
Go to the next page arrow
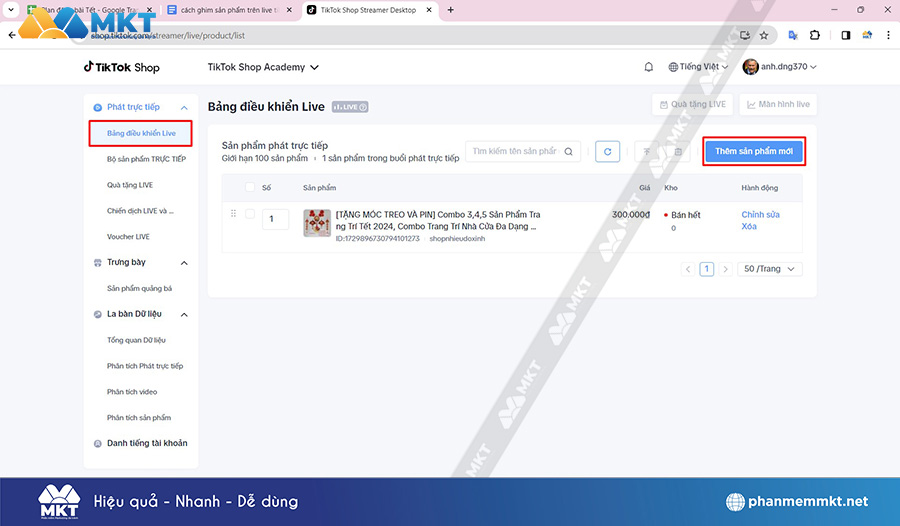coord(726,269)
